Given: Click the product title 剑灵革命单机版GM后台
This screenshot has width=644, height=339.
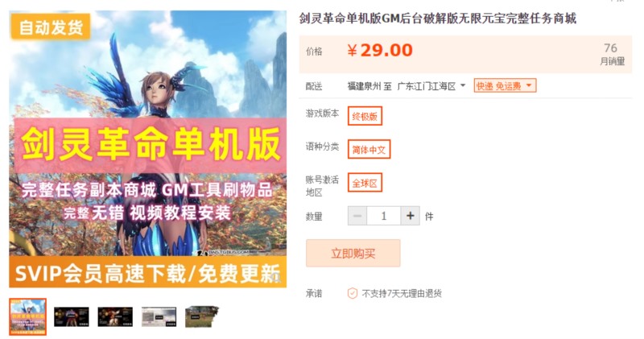Looking at the screenshot, I should click(x=437, y=19).
